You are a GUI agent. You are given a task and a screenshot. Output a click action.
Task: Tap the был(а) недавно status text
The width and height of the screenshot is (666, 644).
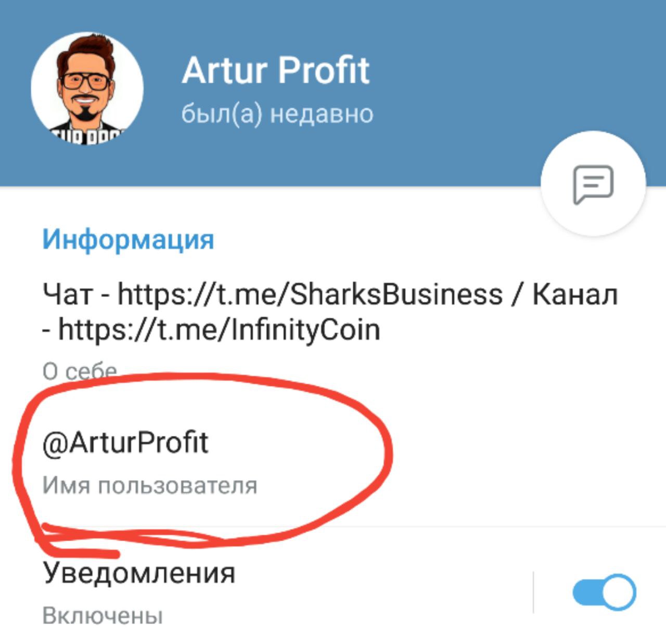tap(277, 114)
